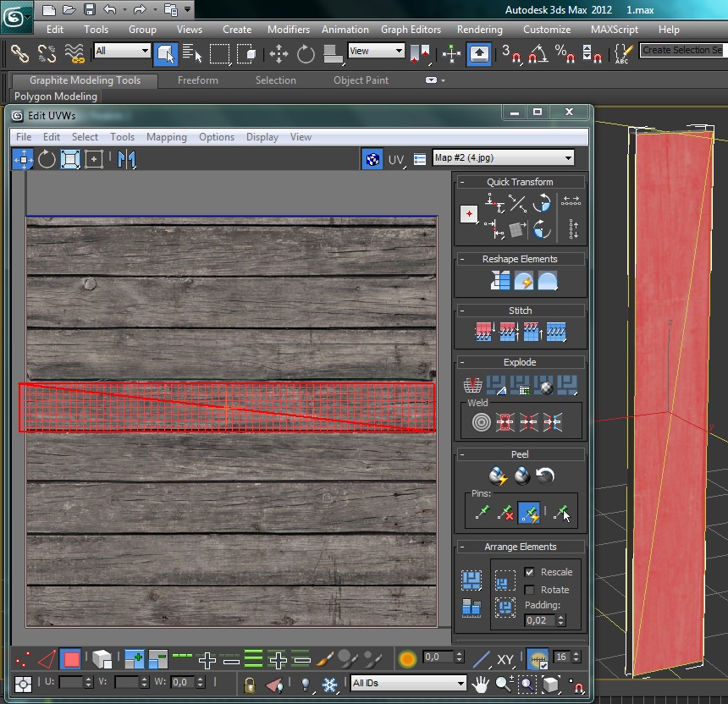This screenshot has height=704, width=728.
Task: Click Select and Link chain icon in main toolbar
Action: click(x=19, y=53)
